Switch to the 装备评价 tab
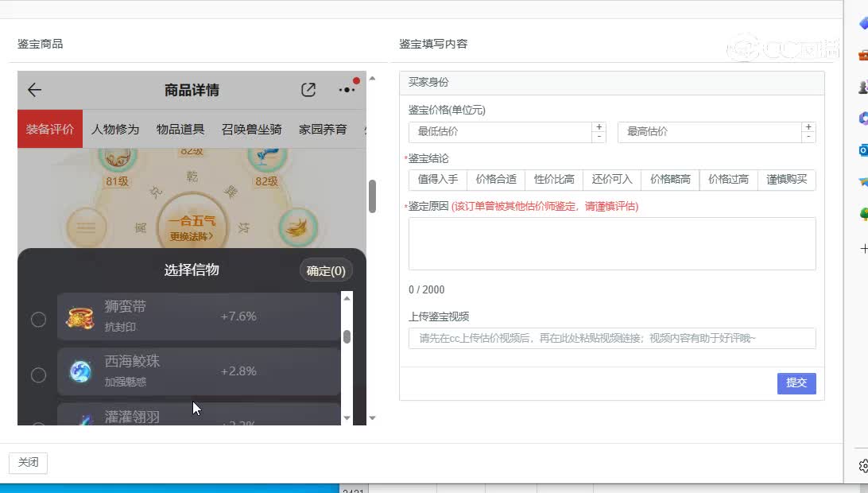 pyautogui.click(x=50, y=129)
